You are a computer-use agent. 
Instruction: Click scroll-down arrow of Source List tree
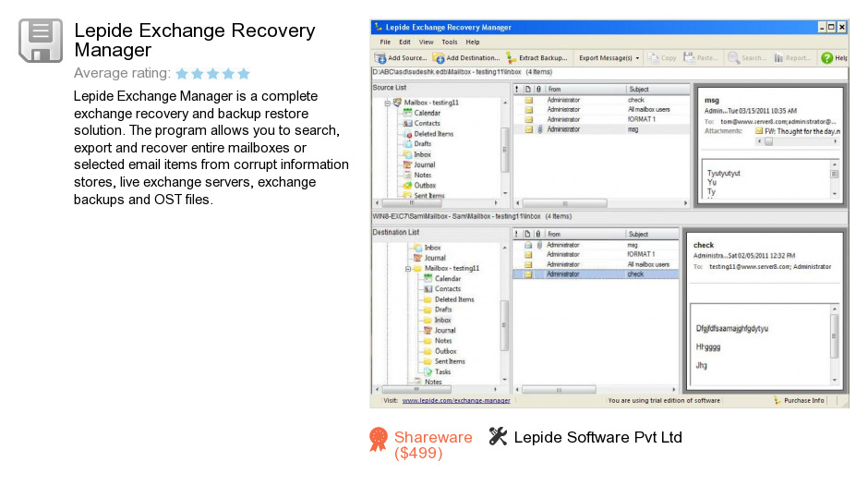coord(505,193)
